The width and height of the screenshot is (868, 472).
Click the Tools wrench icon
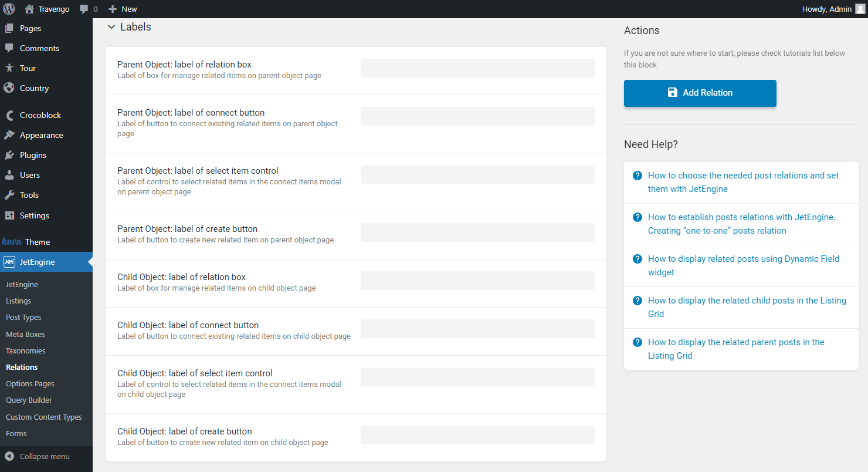(9, 195)
